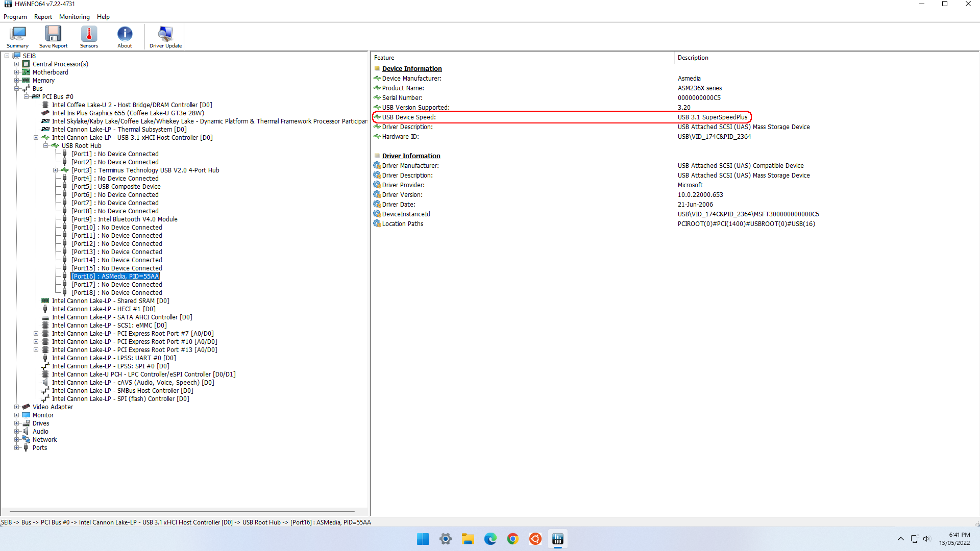
Task: Select Port1 No Device Connected
Action: pos(115,154)
